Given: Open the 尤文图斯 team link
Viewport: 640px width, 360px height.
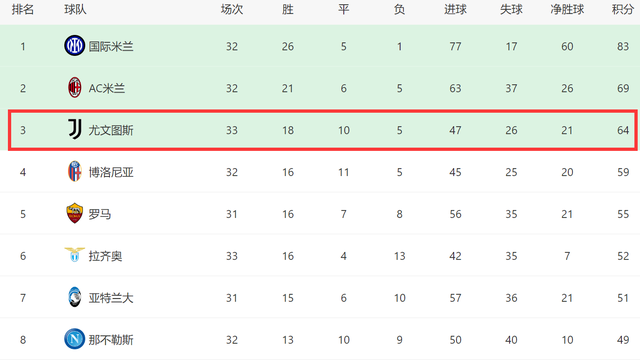Looking at the screenshot, I should click(x=111, y=130).
